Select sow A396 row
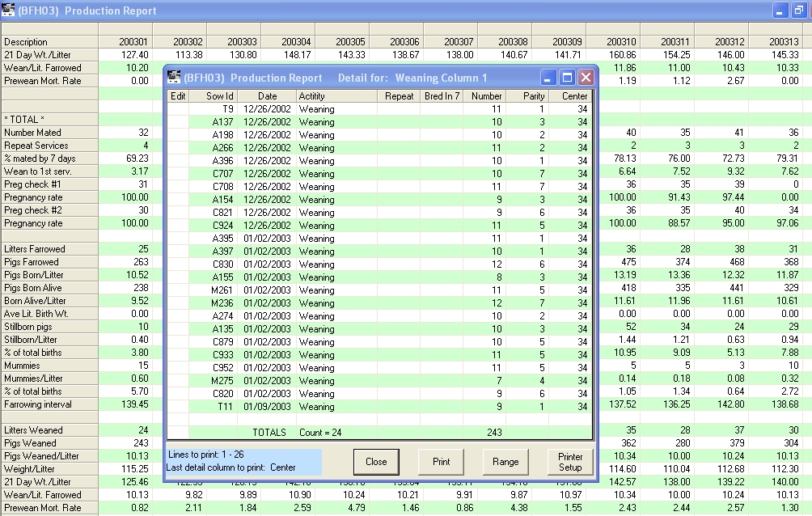The image size is (812, 516). coord(379,161)
